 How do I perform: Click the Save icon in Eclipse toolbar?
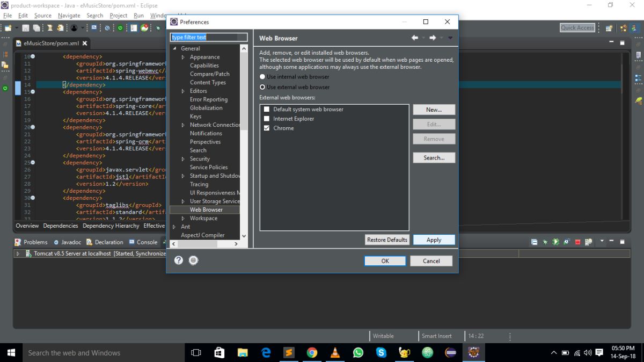tap(27, 28)
